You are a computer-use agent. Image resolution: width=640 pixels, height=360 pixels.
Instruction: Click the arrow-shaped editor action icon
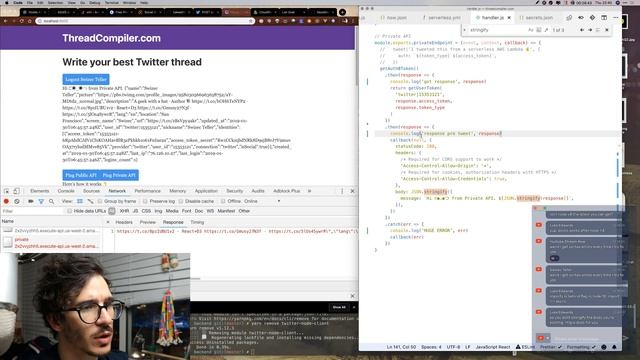(581, 18)
